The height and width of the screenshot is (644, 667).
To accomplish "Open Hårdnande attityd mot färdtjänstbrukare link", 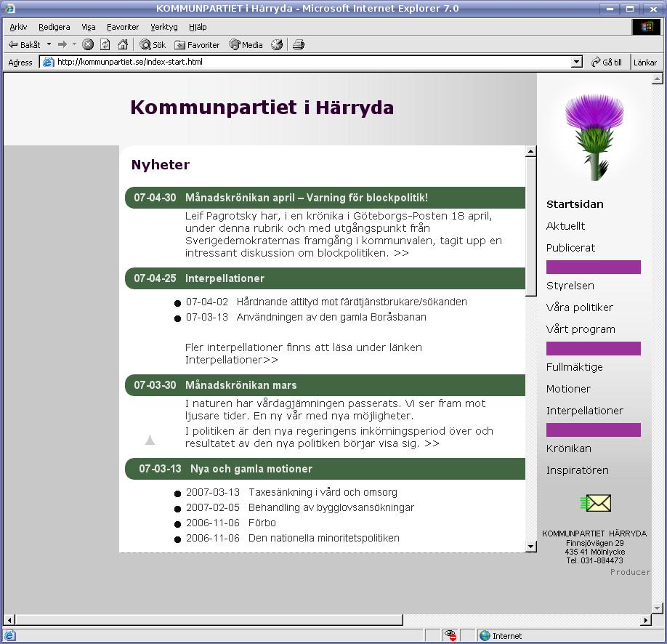I will click(352, 302).
